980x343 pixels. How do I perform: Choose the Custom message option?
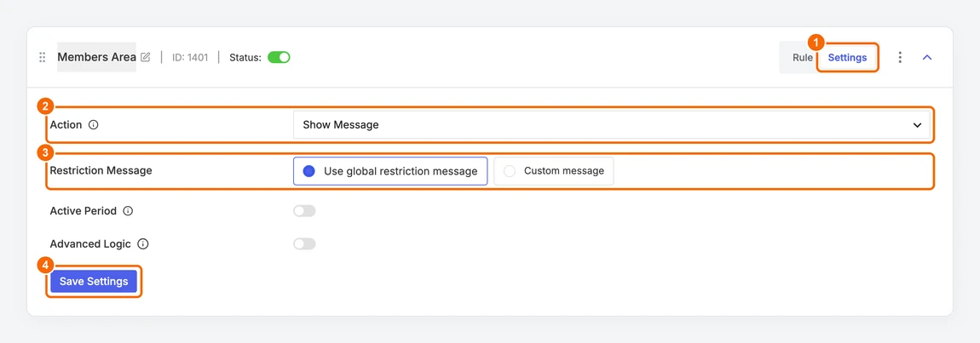[x=554, y=171]
